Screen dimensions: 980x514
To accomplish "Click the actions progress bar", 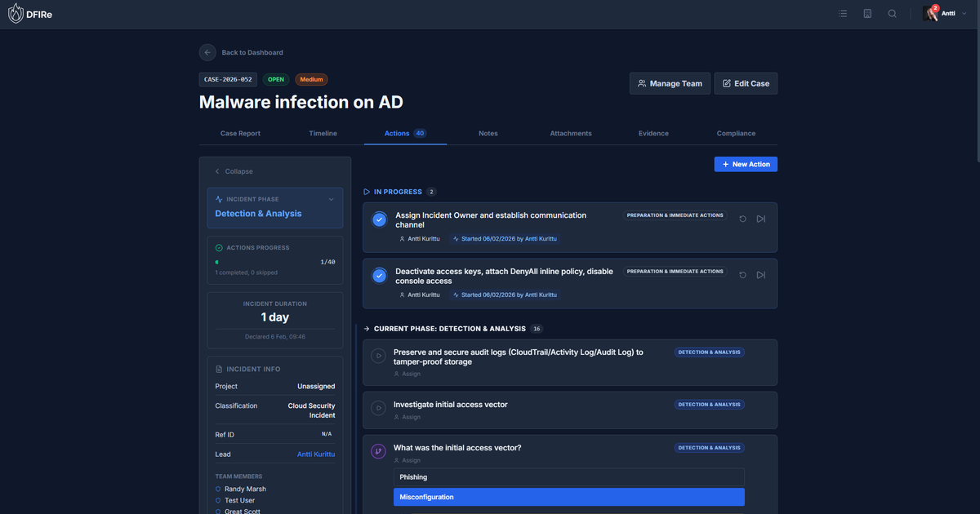I will pos(264,262).
